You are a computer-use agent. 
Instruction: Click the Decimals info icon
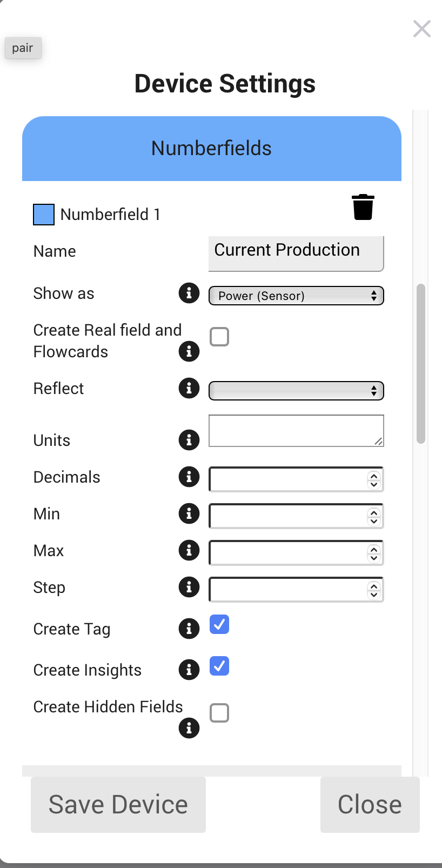click(189, 477)
